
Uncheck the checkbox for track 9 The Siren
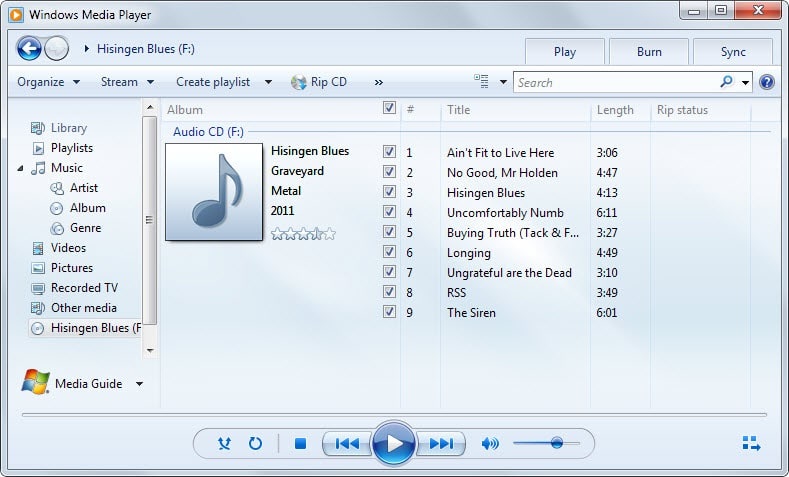(389, 312)
